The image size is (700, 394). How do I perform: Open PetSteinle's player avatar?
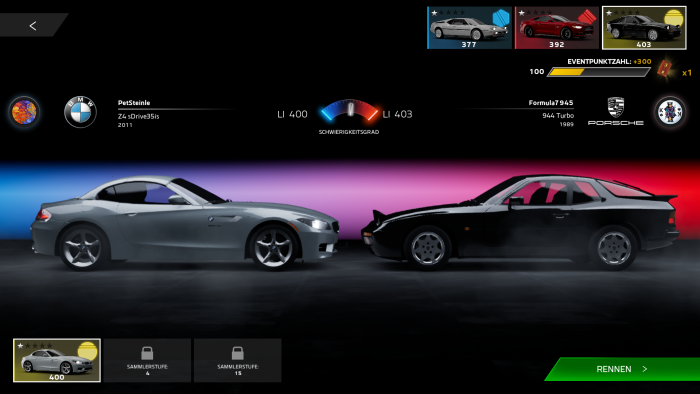tap(24, 112)
